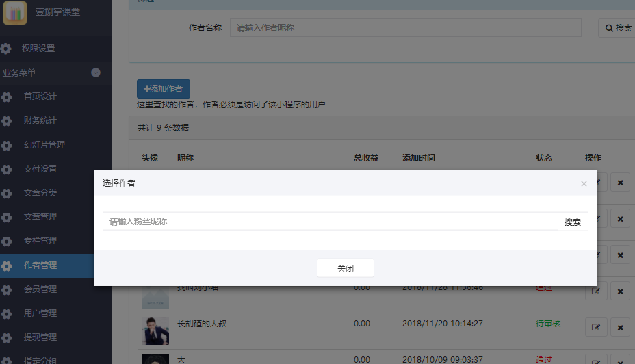Viewport: 635px width, 364px height.
Task: Click gear icon beside 首页设计
Action: point(6,96)
